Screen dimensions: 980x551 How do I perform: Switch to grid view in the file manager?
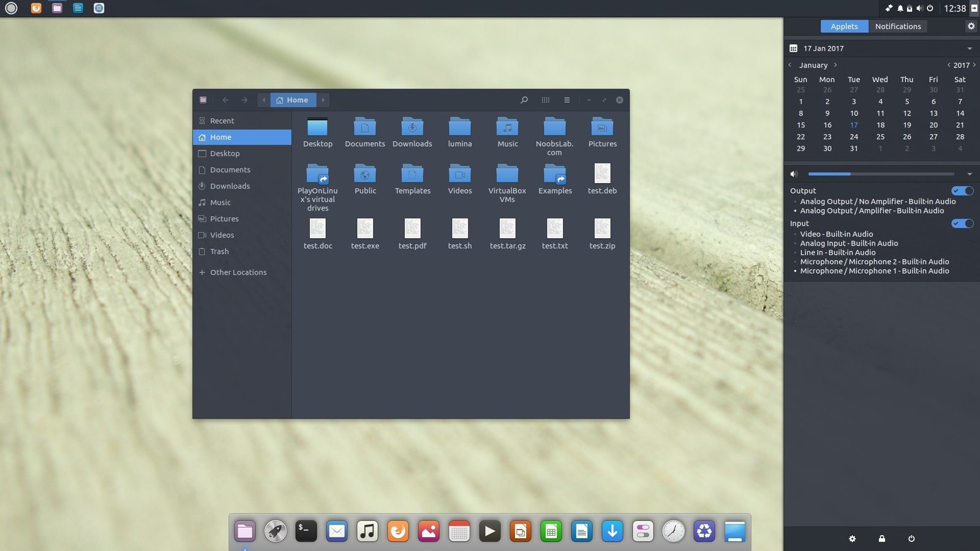pyautogui.click(x=545, y=100)
